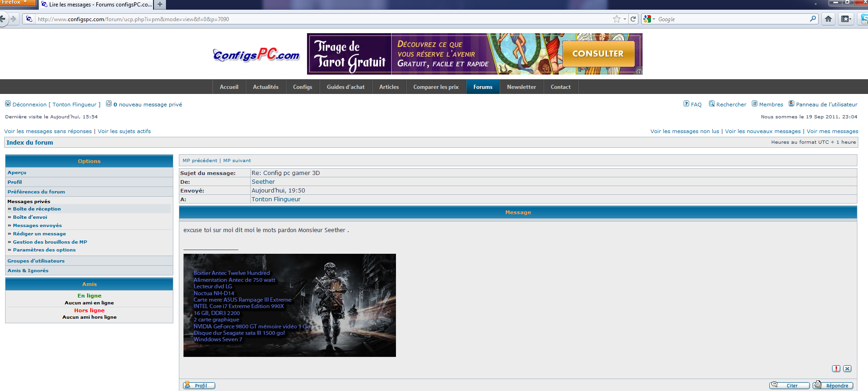Viewport: 868px width, 391px height.
Task: Bookmark this page with the star icon
Action: (x=616, y=19)
